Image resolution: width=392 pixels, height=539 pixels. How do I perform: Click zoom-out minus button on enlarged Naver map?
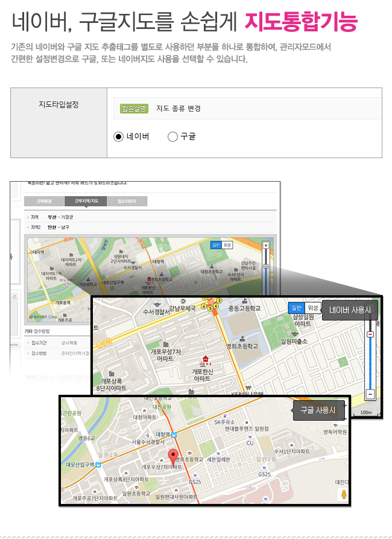pos(370,394)
